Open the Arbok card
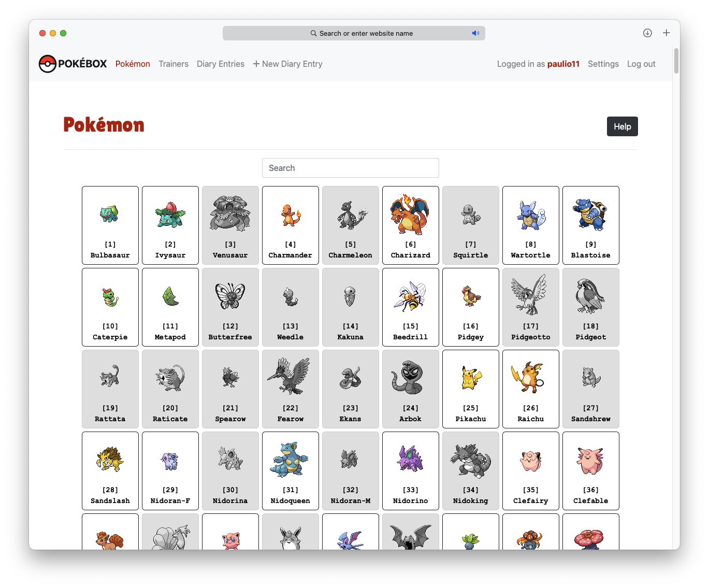 point(411,389)
